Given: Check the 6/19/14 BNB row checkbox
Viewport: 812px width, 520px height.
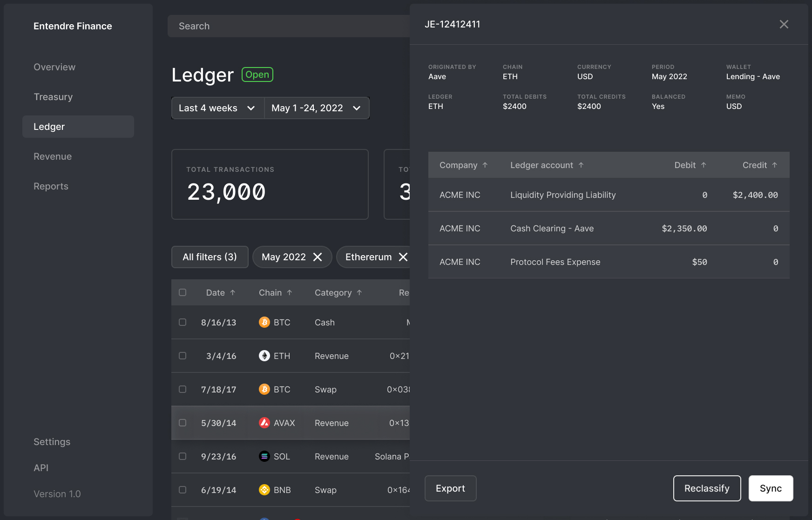Looking at the screenshot, I should click(x=183, y=490).
